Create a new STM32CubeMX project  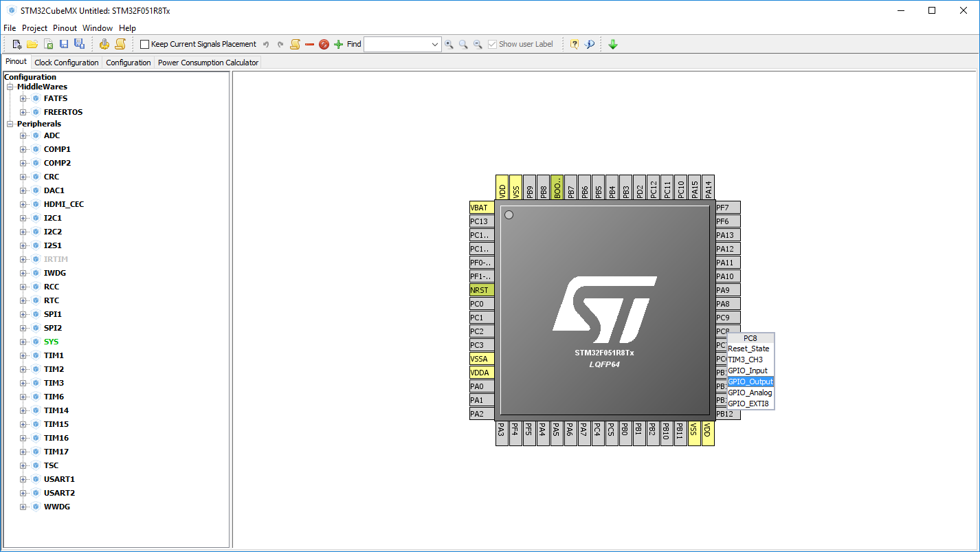(x=16, y=43)
